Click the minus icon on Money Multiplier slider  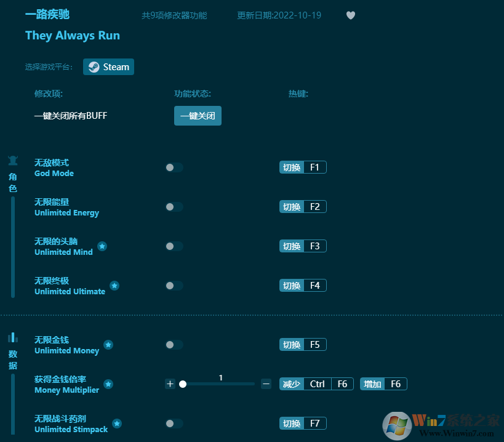pos(266,384)
